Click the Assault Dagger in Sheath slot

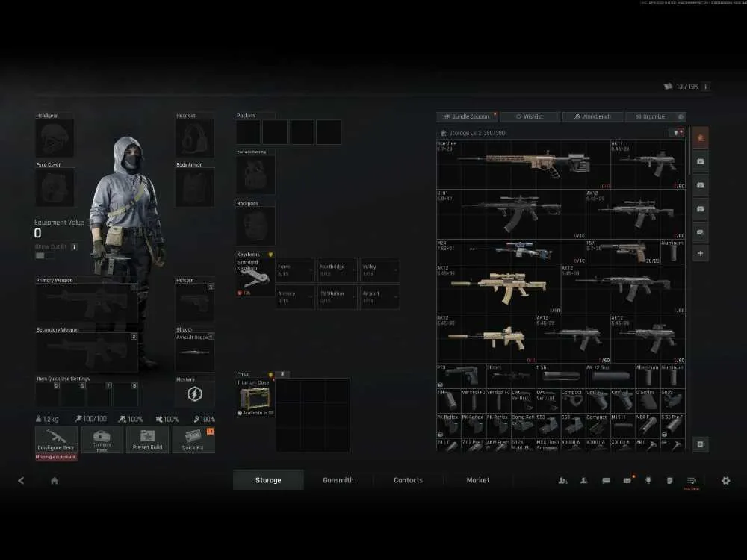[195, 352]
